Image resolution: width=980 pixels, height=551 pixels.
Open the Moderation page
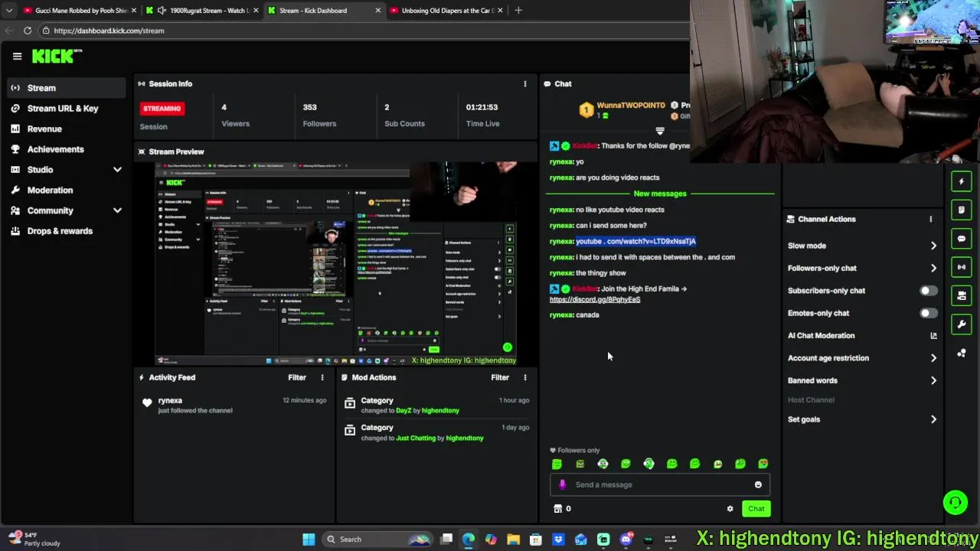[67, 190]
